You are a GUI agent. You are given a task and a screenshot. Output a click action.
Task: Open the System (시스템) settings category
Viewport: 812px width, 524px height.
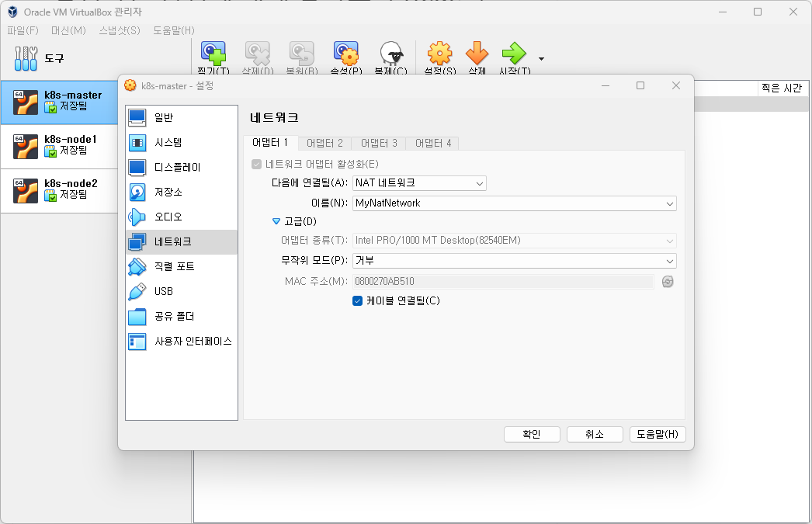181,142
